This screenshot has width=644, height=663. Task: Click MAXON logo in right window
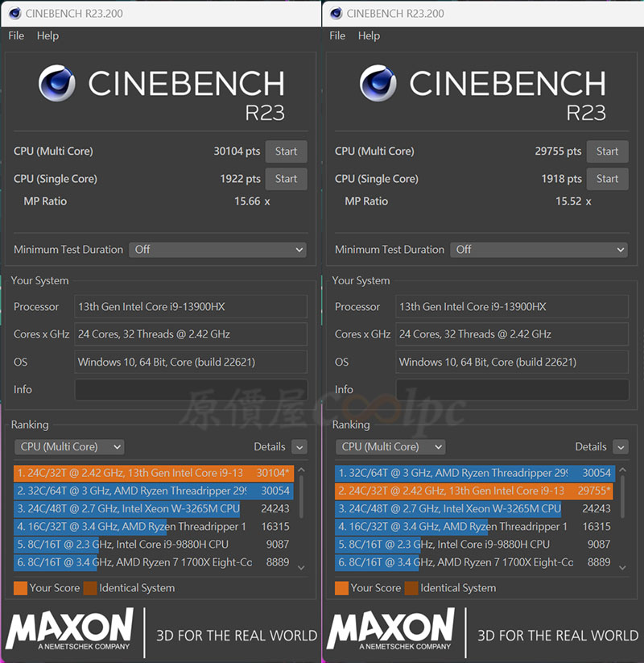click(390, 628)
